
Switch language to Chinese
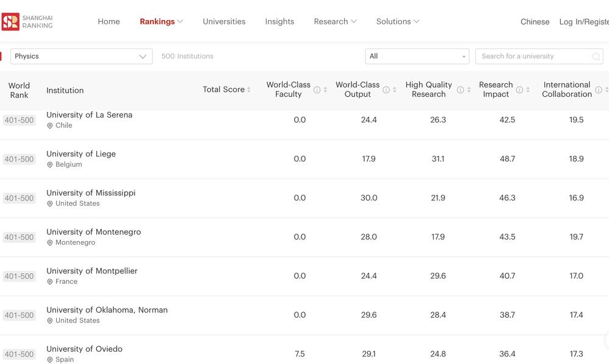tap(535, 22)
